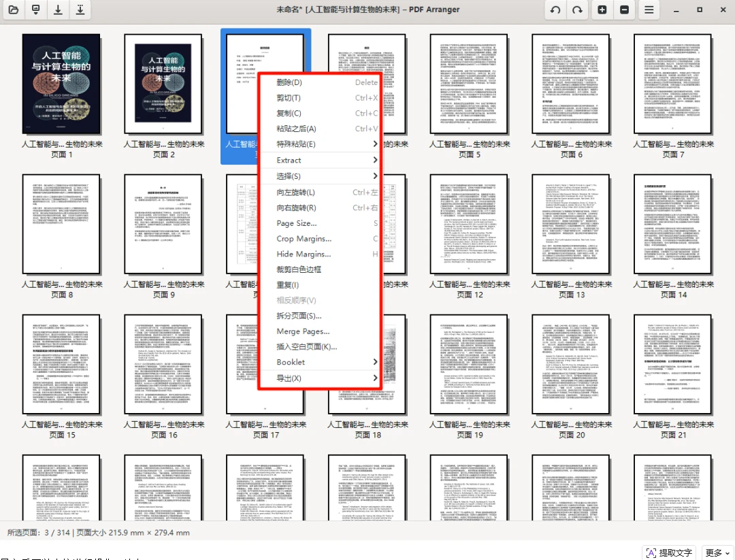Image resolution: width=735 pixels, height=560 pixels.
Task: Select the thumbnail of 页面 2
Action: tap(163, 84)
